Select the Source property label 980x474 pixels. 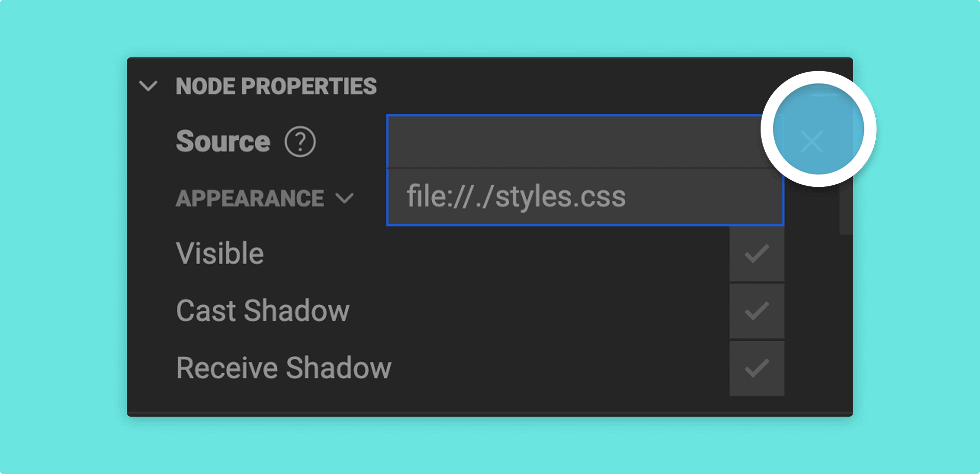[223, 141]
